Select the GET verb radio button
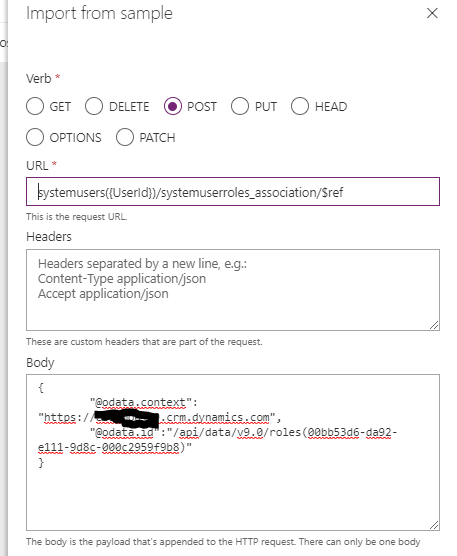This screenshot has width=457, height=556. coord(35,106)
